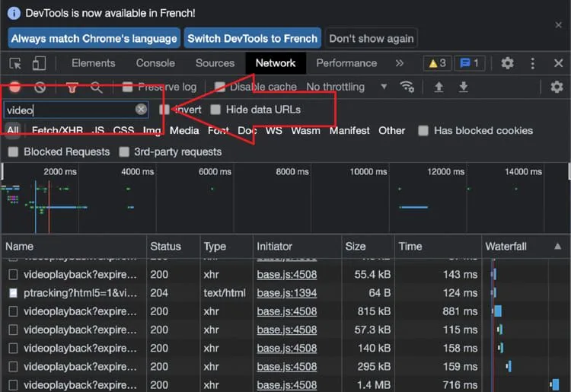
Task: Select the videoplayback request sized 295 kB
Action: [81, 367]
